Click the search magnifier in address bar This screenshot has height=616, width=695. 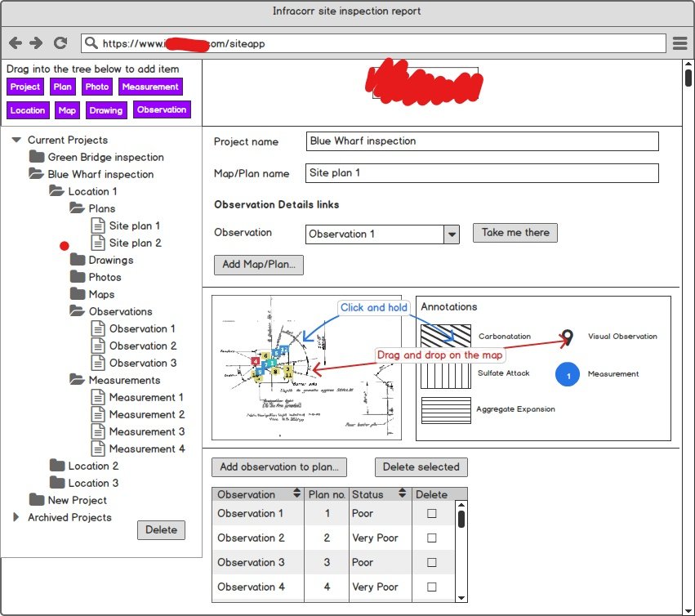[91, 43]
